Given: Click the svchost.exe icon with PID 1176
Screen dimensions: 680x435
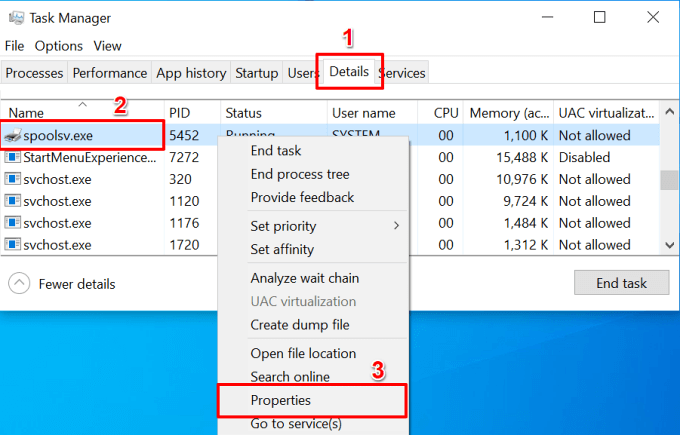Looking at the screenshot, I should pyautogui.click(x=13, y=223).
